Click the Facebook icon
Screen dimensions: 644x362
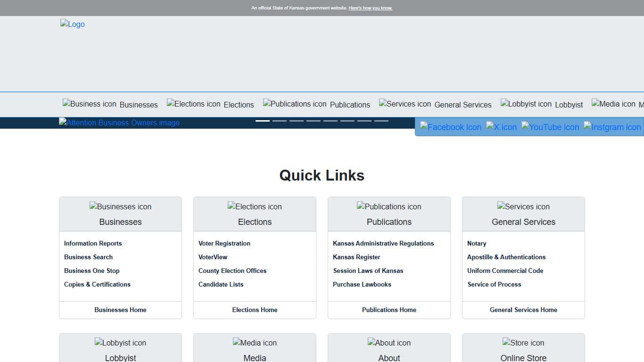[451, 127]
